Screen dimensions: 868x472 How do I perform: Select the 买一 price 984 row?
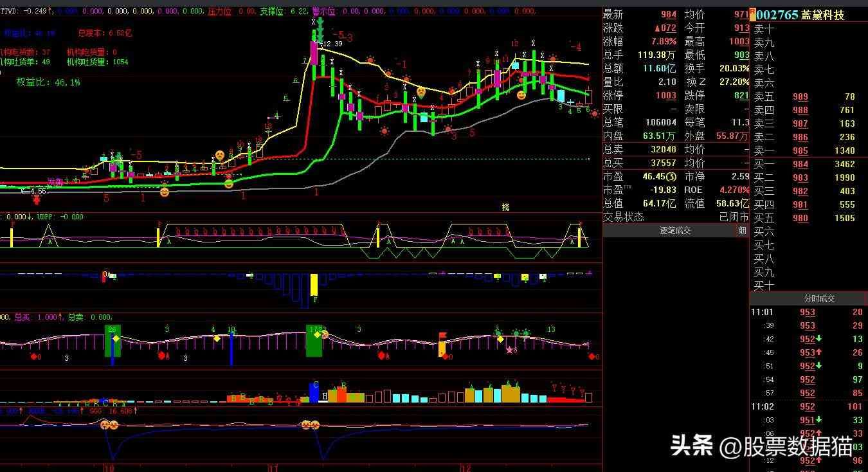point(809,165)
